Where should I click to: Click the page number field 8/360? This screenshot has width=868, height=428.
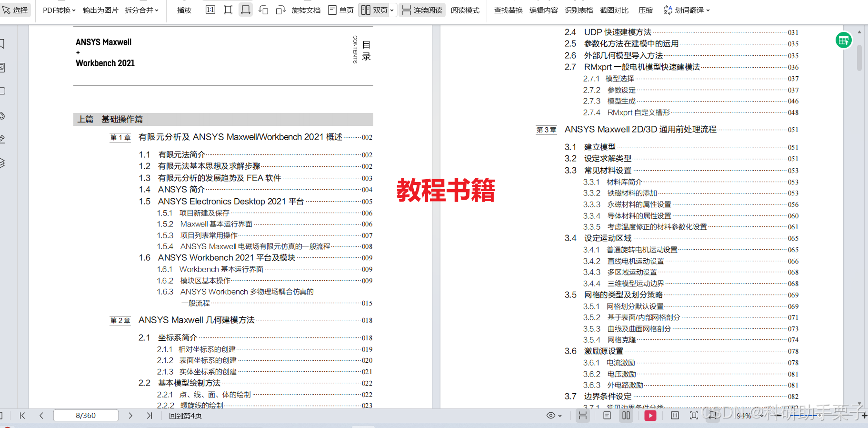click(86, 416)
